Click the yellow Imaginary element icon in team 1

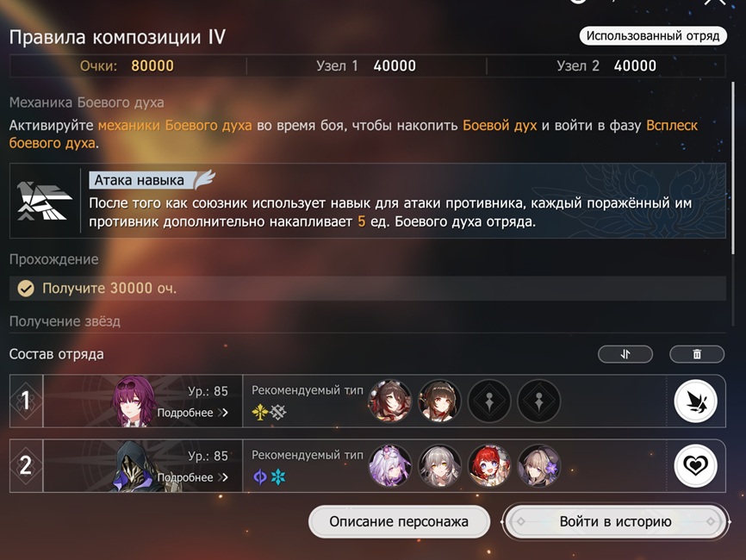[260, 412]
